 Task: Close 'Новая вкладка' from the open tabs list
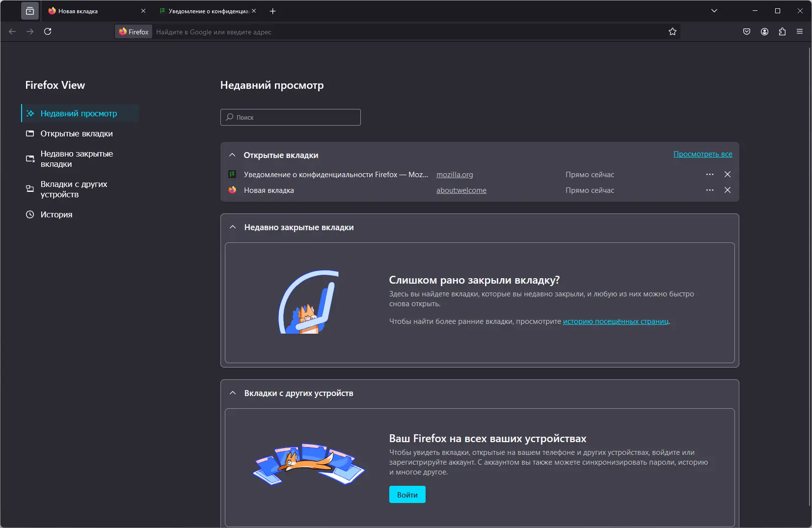tap(728, 190)
